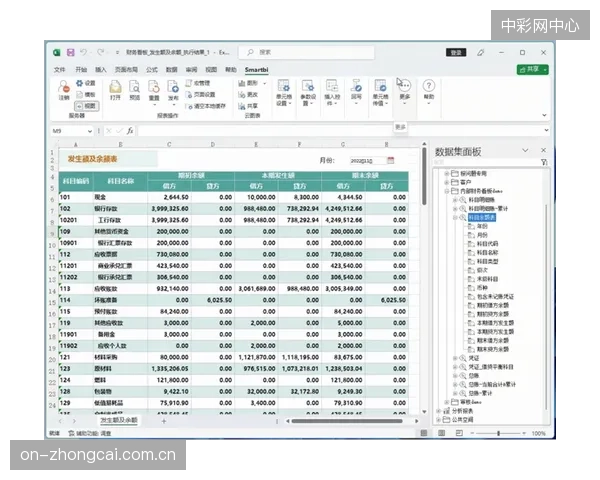Click the 注销 logout icon in ribbon
This screenshot has height=480, width=600.
coord(64,90)
